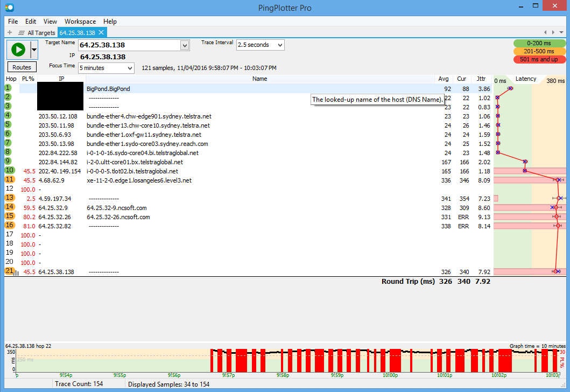
Task: Select hop 1 number icon
Action: pyautogui.click(x=8, y=88)
